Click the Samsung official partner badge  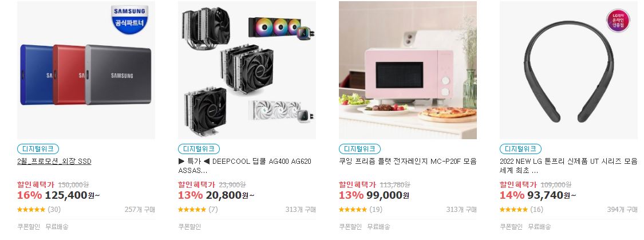click(x=129, y=19)
